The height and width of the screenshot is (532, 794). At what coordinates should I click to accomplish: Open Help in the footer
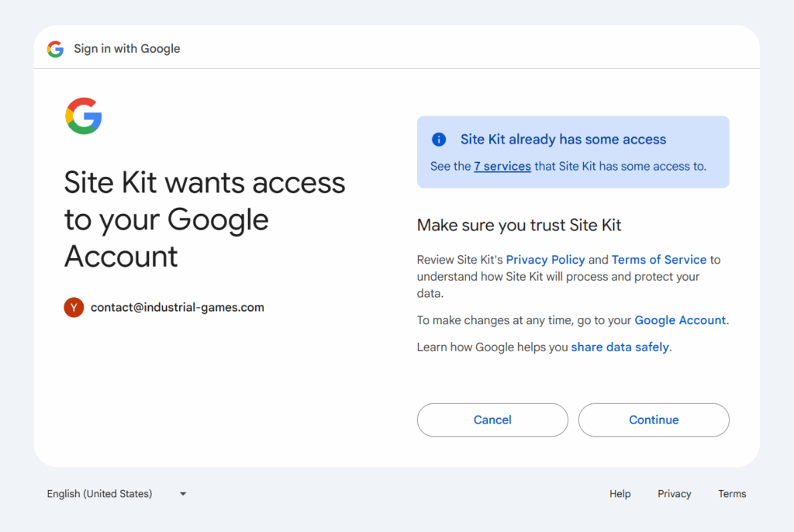click(620, 494)
